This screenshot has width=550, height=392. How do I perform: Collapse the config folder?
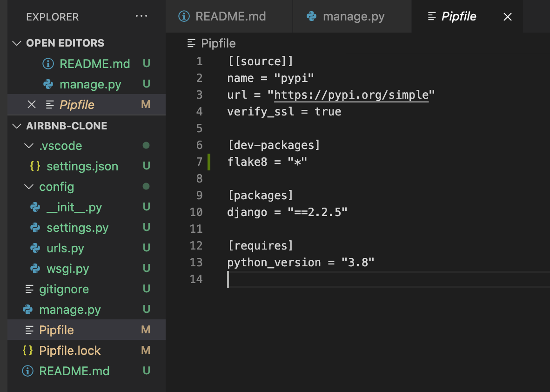click(29, 187)
